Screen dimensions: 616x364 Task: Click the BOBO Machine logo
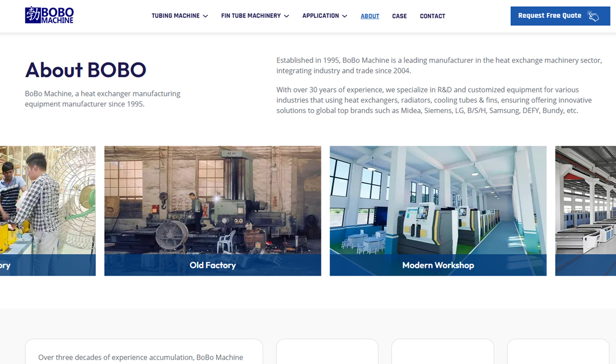pyautogui.click(x=49, y=15)
